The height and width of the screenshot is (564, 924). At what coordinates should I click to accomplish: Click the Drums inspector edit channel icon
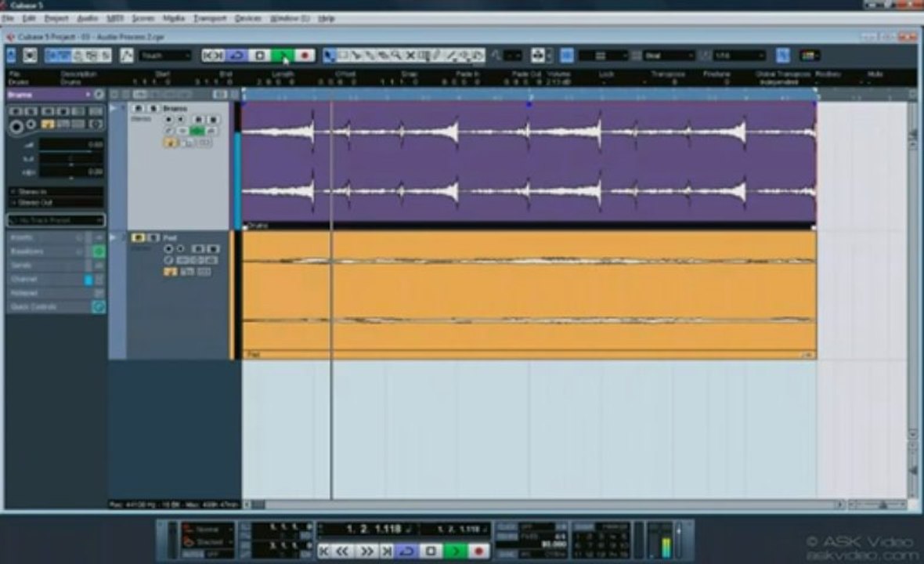(x=99, y=94)
